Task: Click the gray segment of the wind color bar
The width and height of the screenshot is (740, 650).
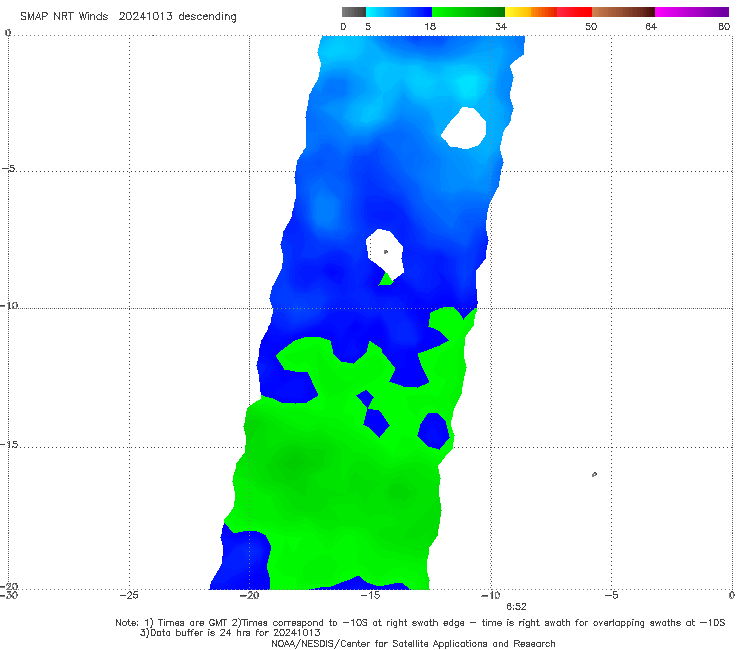Action: [354, 12]
